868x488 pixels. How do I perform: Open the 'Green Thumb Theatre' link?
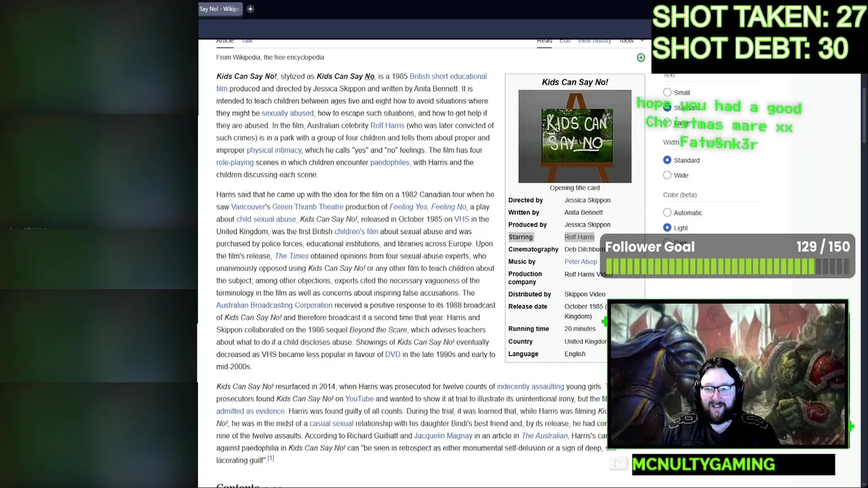coord(308,207)
